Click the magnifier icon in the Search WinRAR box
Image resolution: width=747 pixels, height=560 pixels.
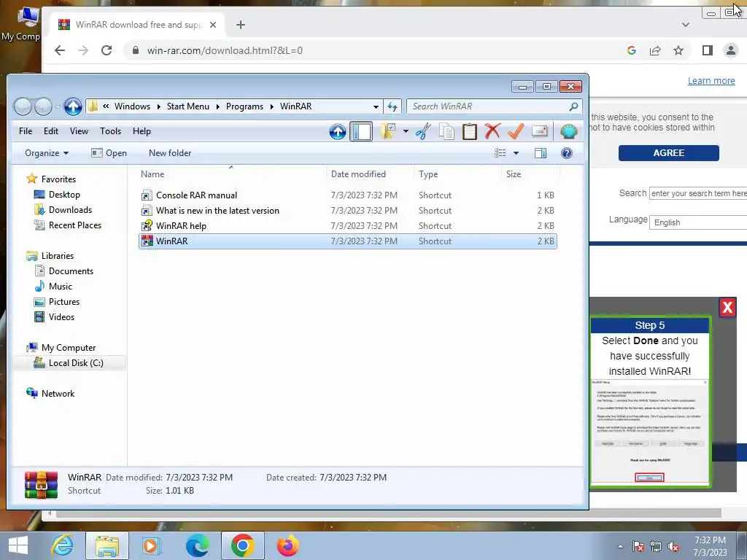pyautogui.click(x=573, y=106)
